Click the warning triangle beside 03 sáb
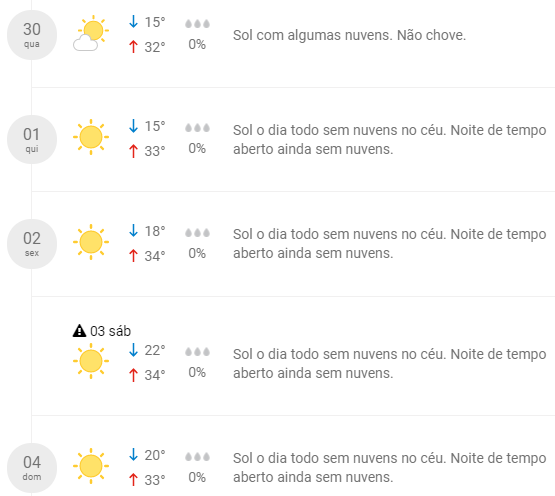555x496 pixels. [x=79, y=331]
